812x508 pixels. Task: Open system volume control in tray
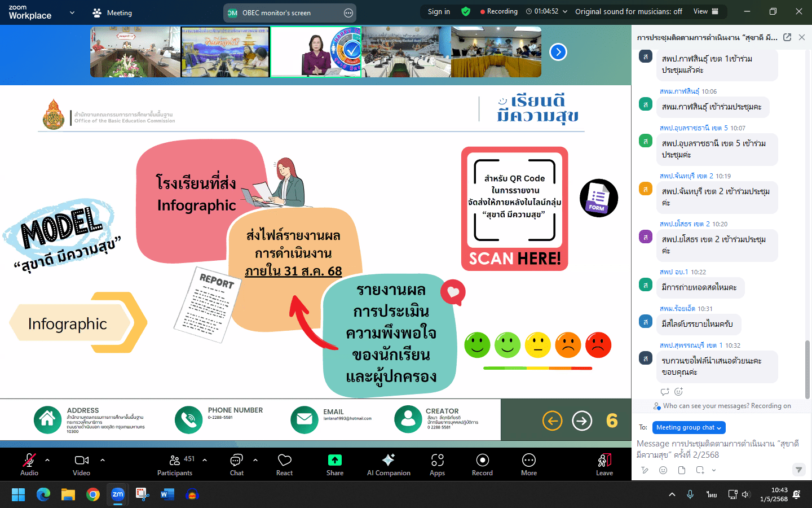[746, 494]
